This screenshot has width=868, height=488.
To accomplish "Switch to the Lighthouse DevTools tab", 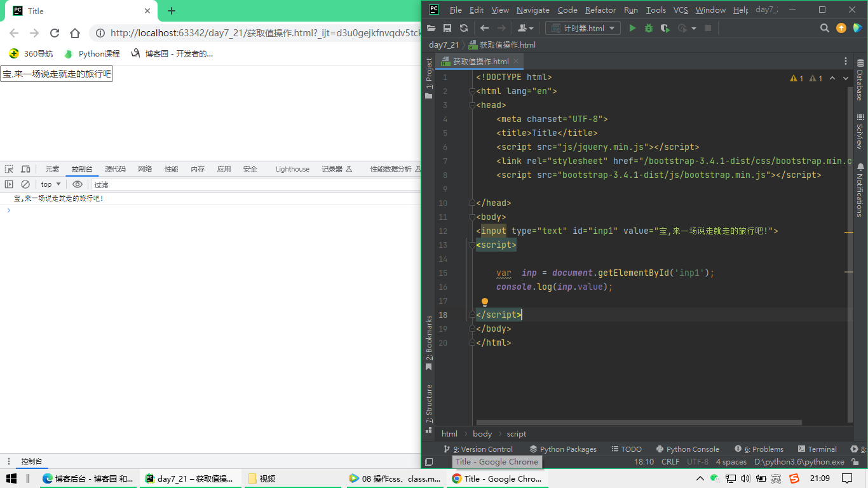I will [x=292, y=169].
